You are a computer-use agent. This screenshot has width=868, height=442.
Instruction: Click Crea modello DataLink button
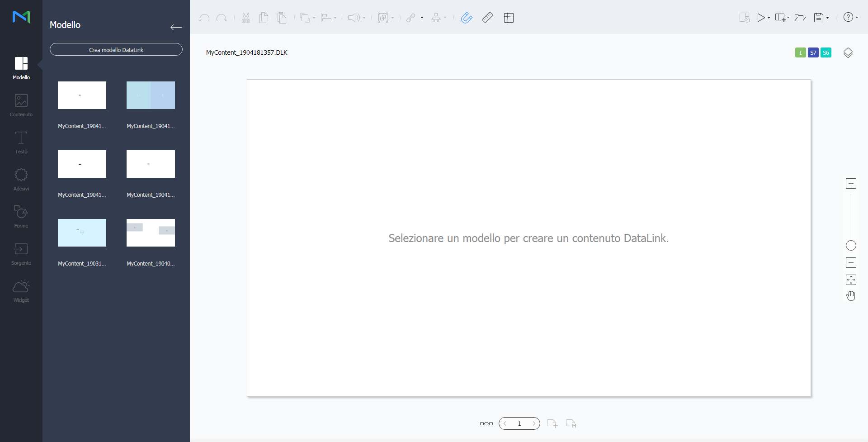click(x=116, y=50)
